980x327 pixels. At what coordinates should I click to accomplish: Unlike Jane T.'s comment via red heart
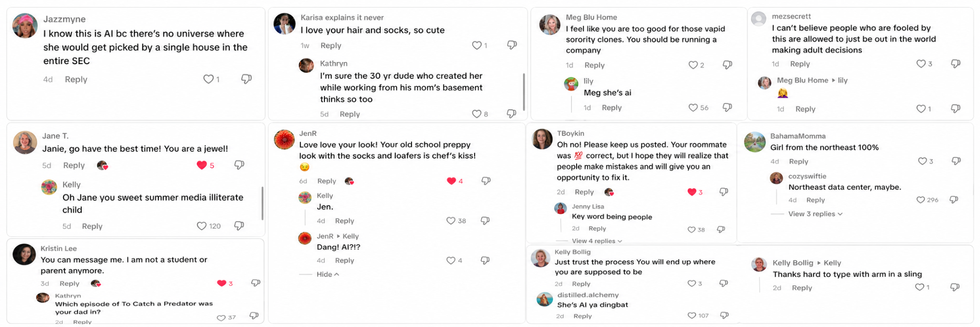202,165
